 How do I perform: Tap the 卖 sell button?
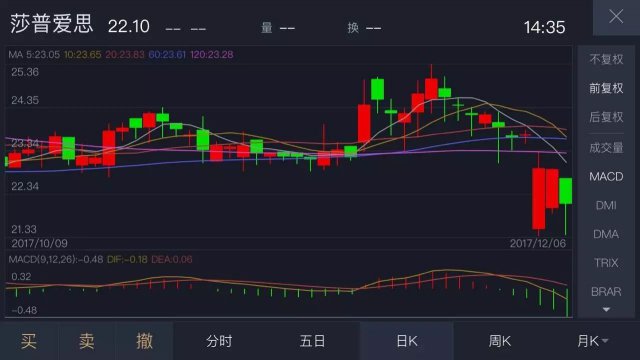click(x=87, y=341)
